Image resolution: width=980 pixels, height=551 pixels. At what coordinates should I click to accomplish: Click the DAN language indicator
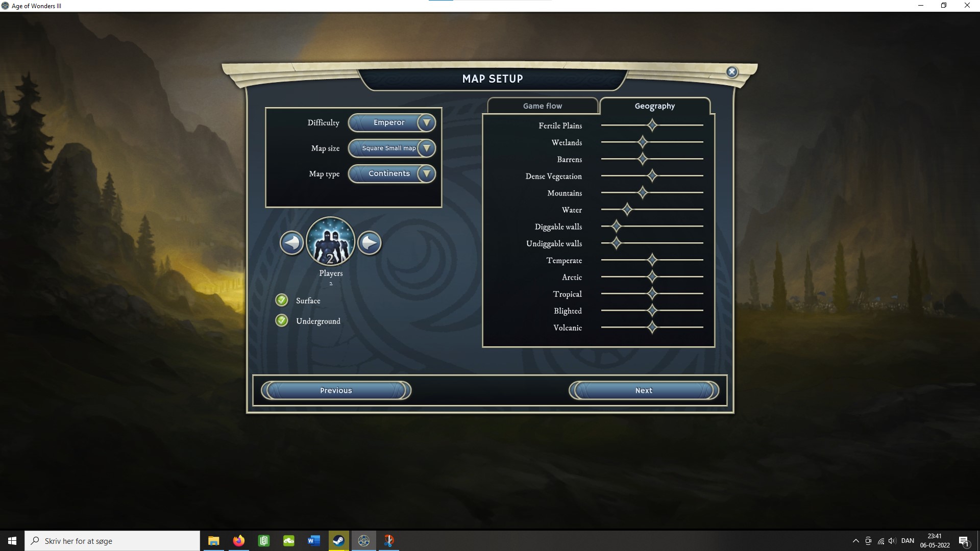point(908,541)
